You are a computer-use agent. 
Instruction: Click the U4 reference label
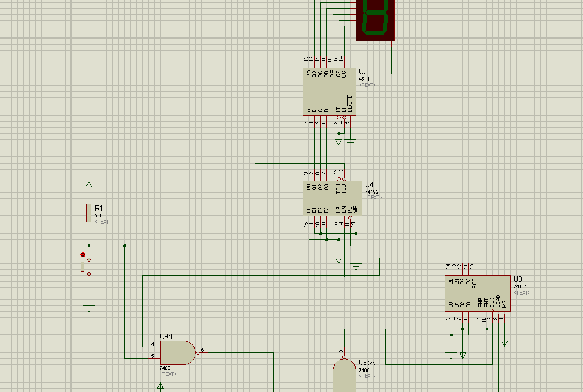[x=369, y=184]
